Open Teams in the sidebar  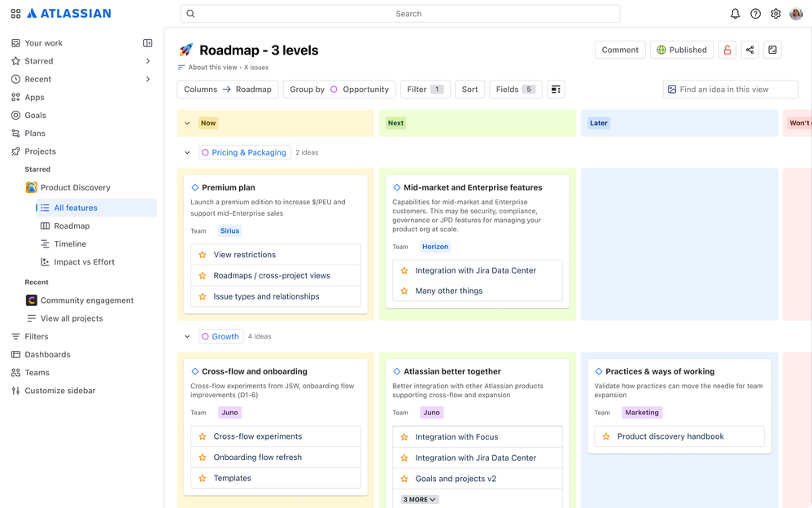click(x=37, y=373)
